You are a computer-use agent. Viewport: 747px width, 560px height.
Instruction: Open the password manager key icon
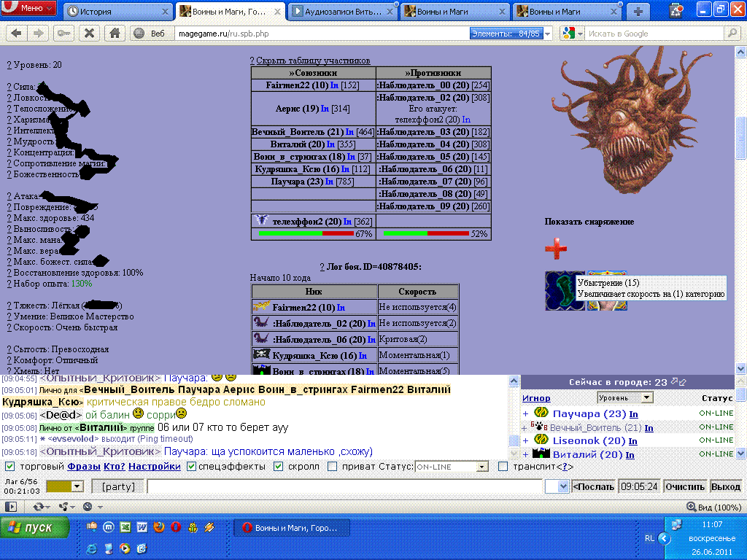point(64,34)
